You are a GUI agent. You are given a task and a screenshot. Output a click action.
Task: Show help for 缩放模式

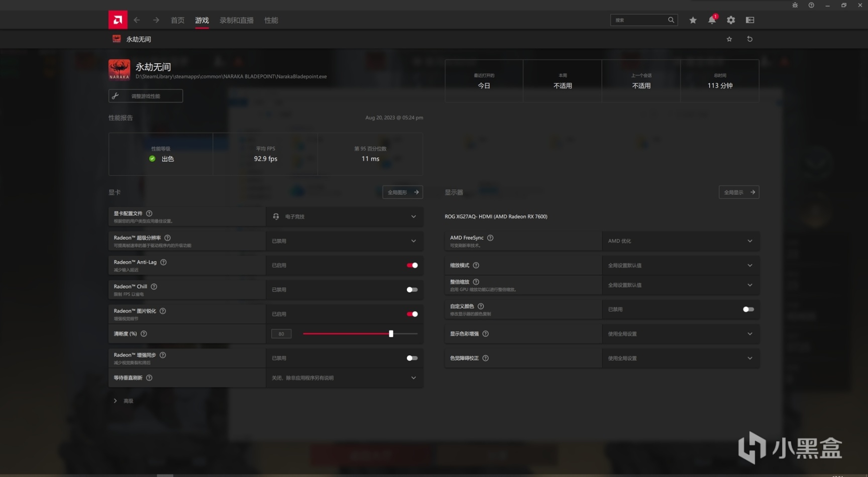476,265
